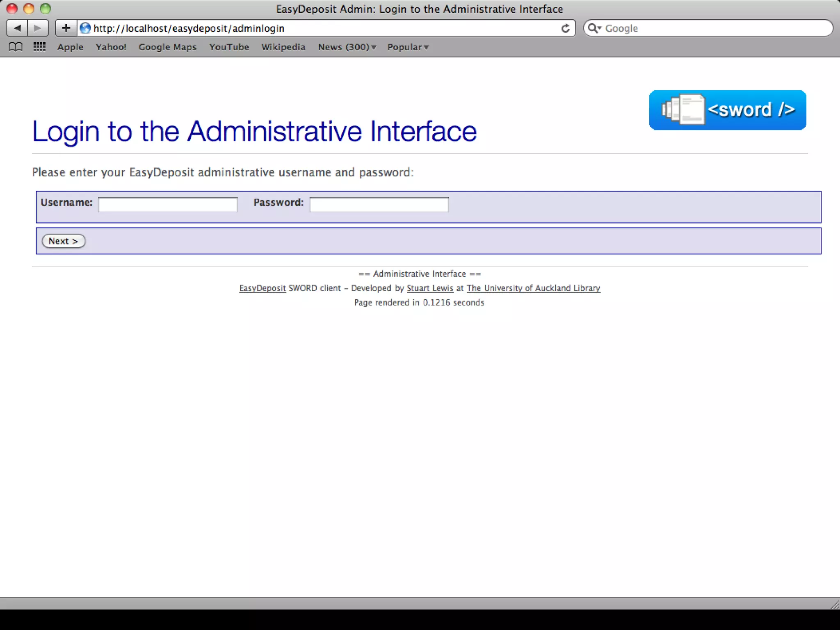Click the globe site icon in address bar
This screenshot has height=630, width=840.
(x=85, y=28)
